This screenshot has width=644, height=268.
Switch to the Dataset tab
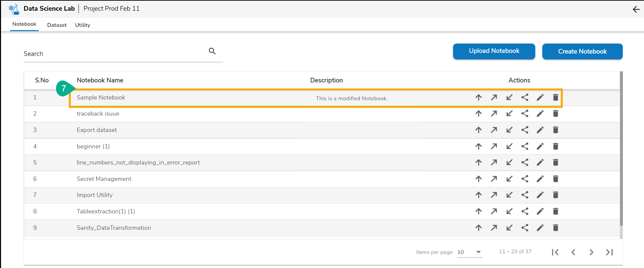click(57, 25)
